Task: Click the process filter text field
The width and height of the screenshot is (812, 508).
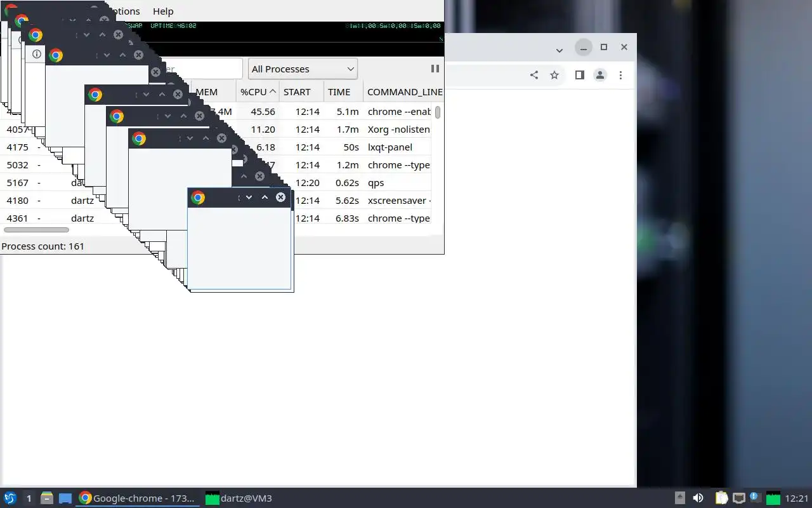Action: (203, 69)
